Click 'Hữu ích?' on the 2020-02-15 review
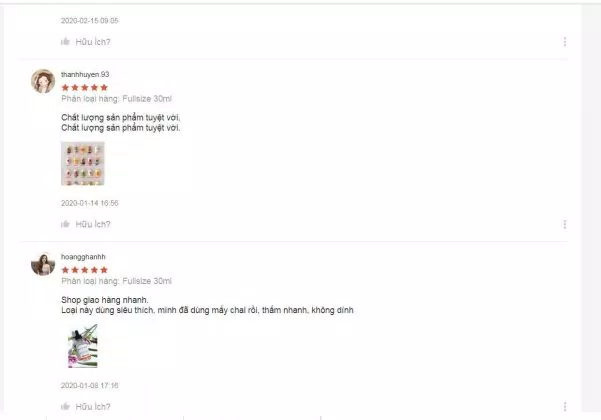Viewport: 601px width, 420px height. tap(93, 42)
